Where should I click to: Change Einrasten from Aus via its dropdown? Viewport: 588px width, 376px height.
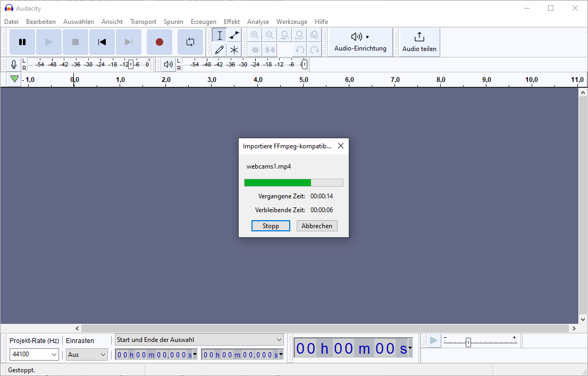(86, 354)
